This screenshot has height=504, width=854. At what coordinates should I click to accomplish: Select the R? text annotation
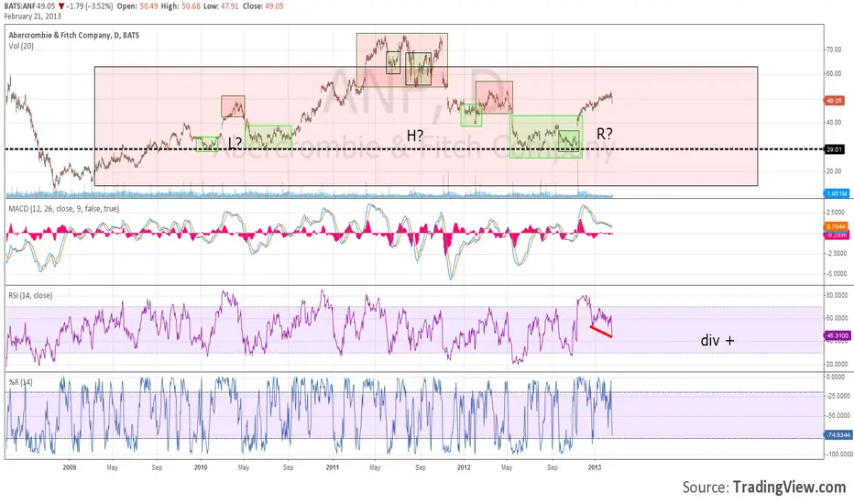tap(605, 134)
